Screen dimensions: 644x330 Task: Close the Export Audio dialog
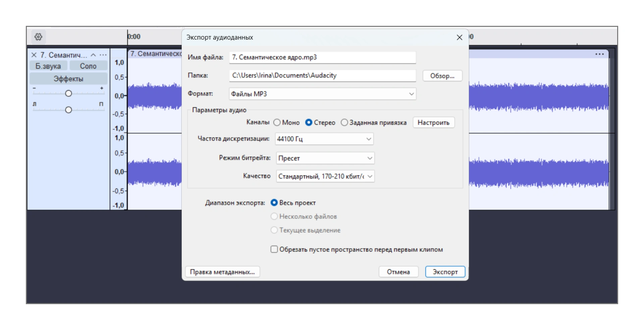click(x=459, y=38)
